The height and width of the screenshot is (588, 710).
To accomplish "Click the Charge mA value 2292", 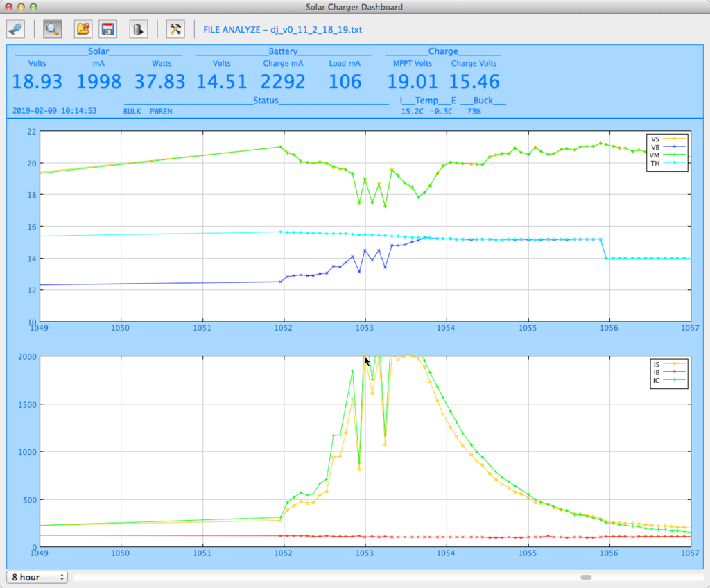I will [283, 82].
